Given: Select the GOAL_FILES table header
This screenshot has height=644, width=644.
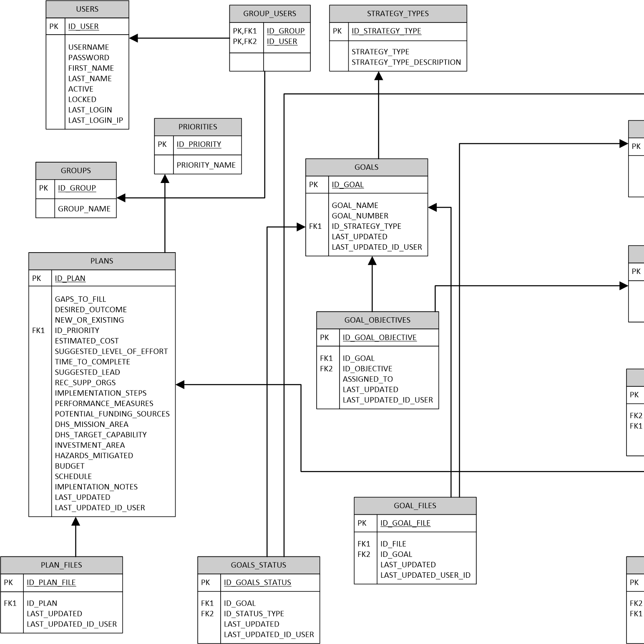Looking at the screenshot, I should tap(415, 506).
